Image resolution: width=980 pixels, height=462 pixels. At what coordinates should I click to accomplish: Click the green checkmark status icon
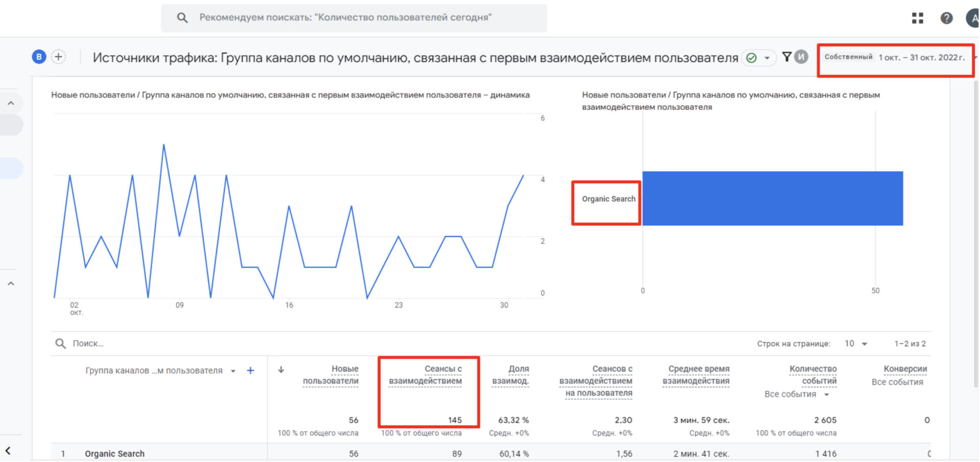pos(751,58)
